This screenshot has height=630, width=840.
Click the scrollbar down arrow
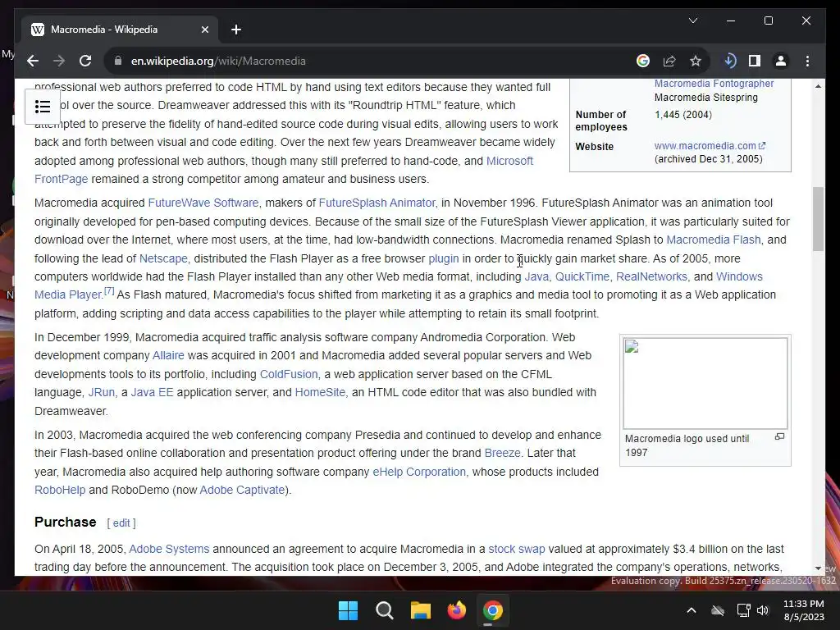click(818, 568)
